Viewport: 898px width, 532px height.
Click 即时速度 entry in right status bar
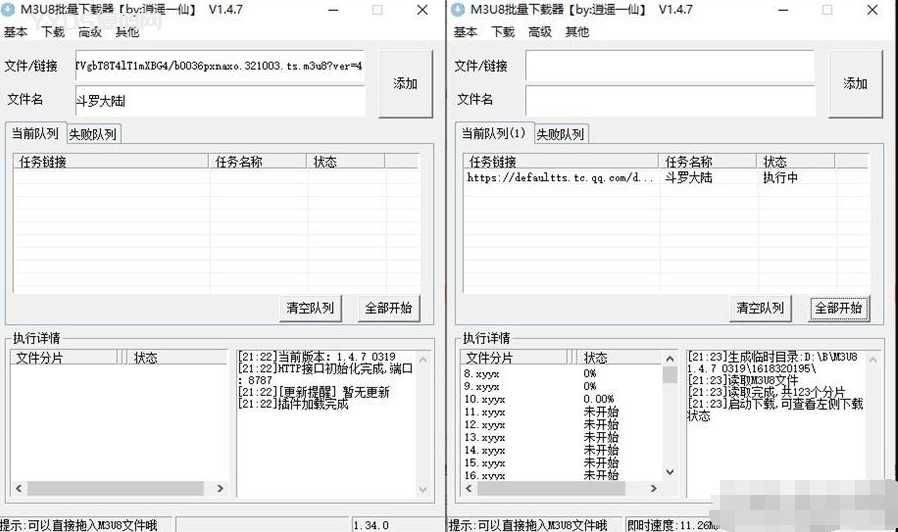(671, 525)
